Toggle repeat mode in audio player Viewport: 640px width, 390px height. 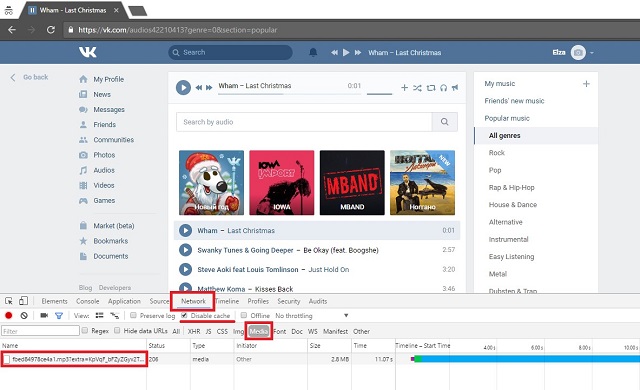coord(431,88)
